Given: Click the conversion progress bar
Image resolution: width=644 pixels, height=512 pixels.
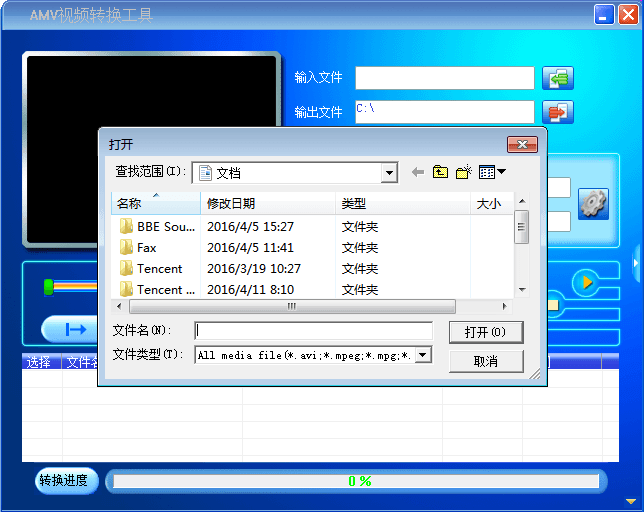Looking at the screenshot, I should [x=356, y=481].
